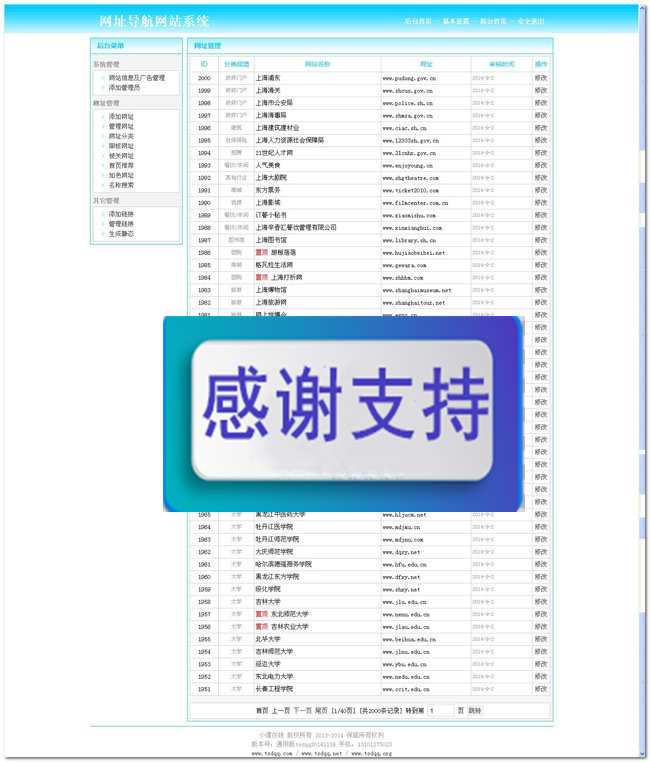This screenshot has height=762, width=650.
Task: Open 添加管理员 in the sidebar menu
Action: 124,87
